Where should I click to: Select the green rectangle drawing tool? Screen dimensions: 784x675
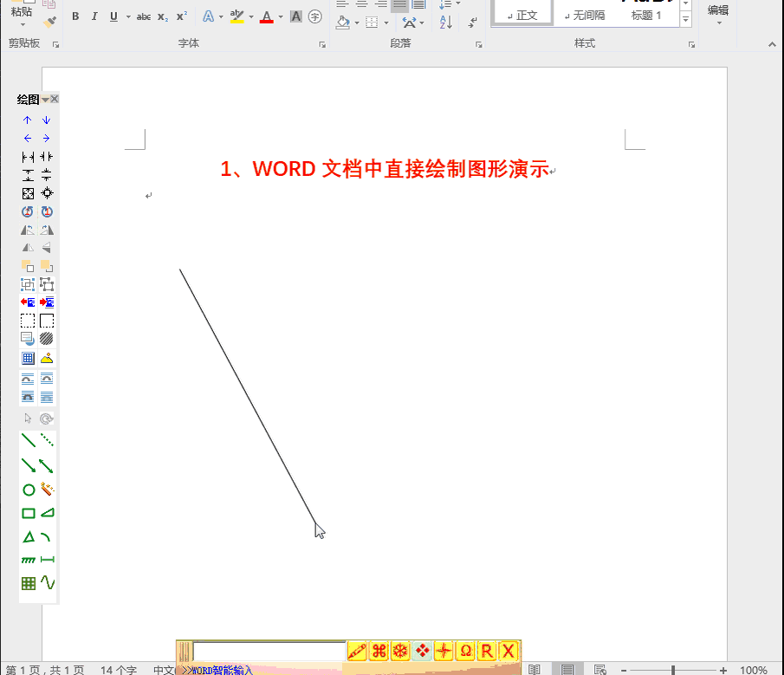tap(29, 514)
